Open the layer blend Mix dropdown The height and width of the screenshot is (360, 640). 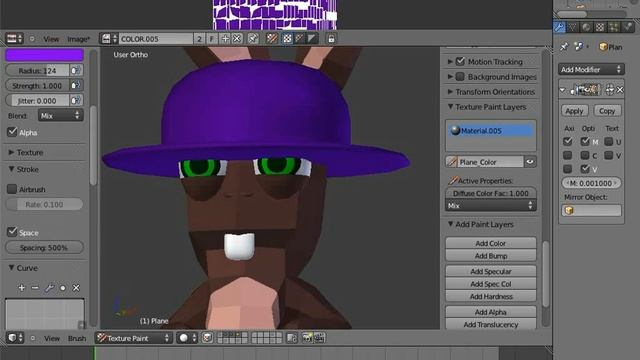(491, 206)
